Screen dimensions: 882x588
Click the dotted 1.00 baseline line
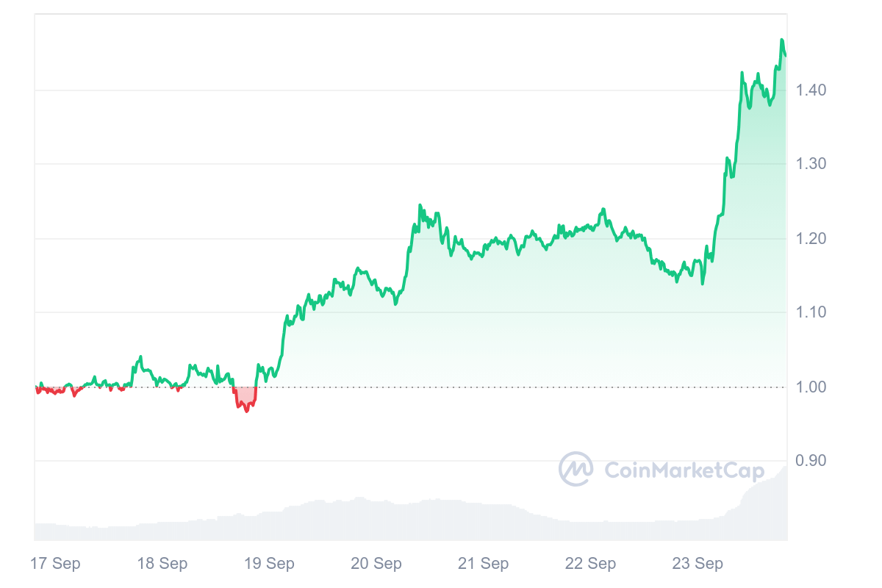click(x=514, y=387)
